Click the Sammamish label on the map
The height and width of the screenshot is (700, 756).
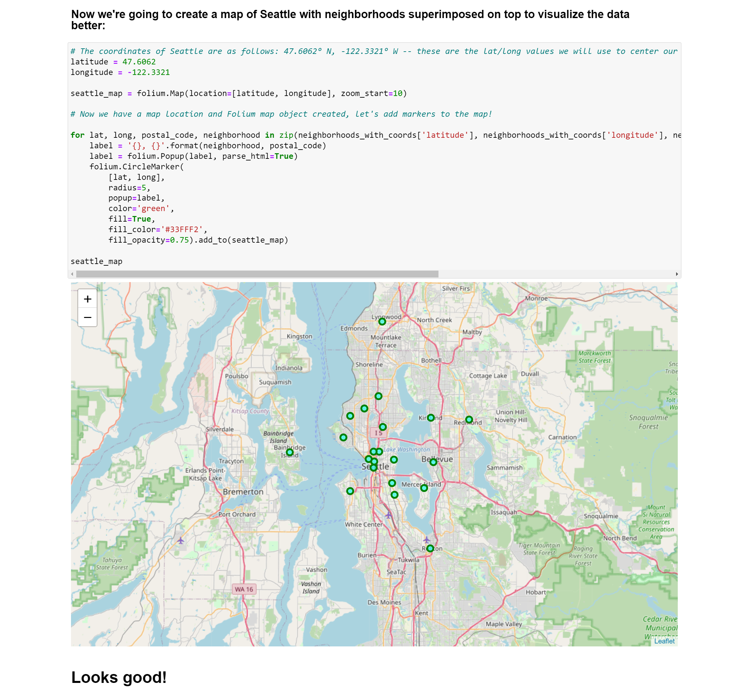tap(505, 468)
